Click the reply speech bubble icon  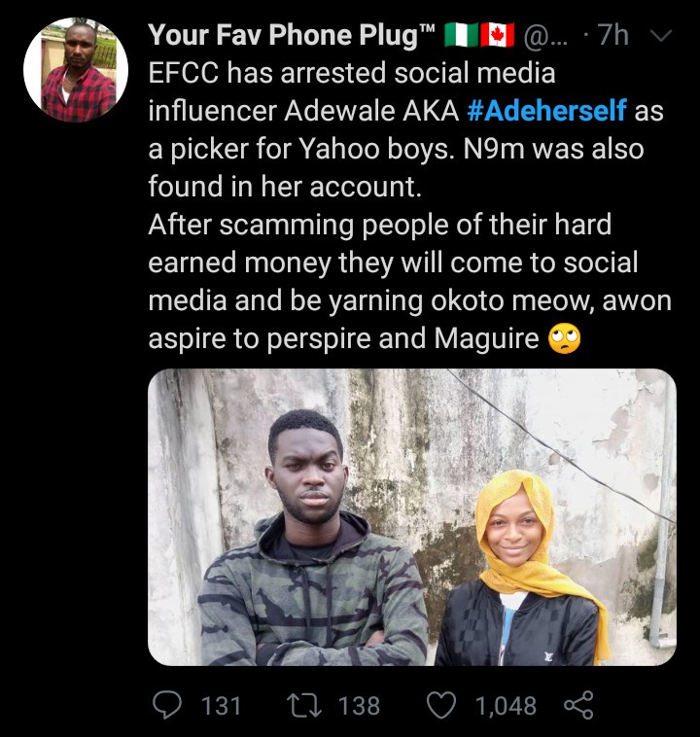[x=171, y=705]
